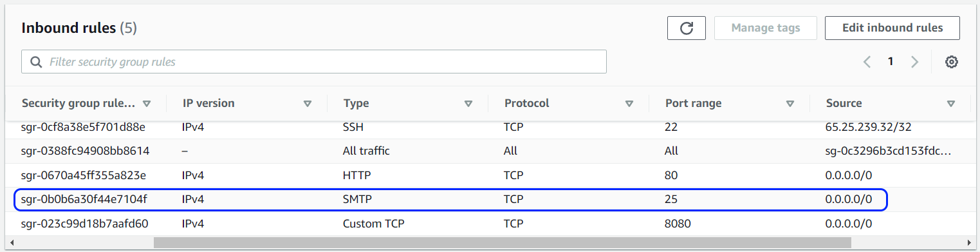Go to next page chevron
Image resolution: width=980 pixels, height=252 pixels.
click(x=914, y=62)
